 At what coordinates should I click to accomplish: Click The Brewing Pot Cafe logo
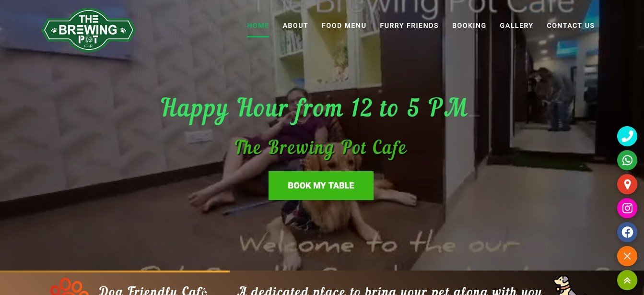pos(89,30)
